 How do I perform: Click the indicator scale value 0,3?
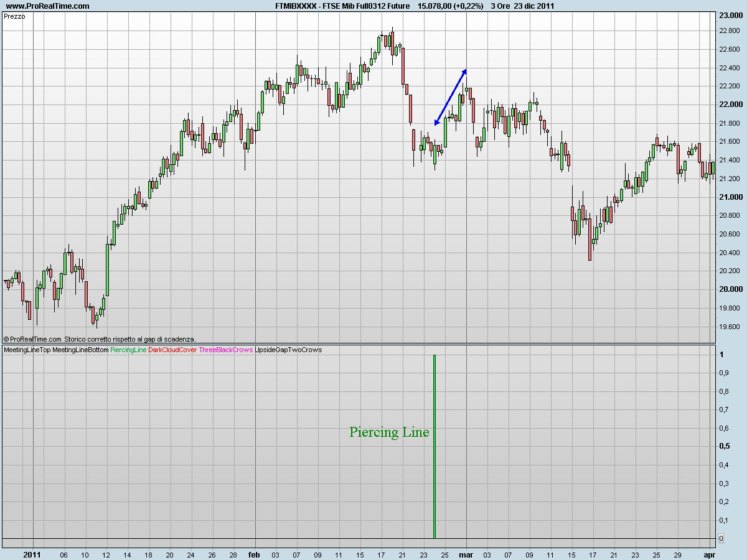pyautogui.click(x=724, y=483)
